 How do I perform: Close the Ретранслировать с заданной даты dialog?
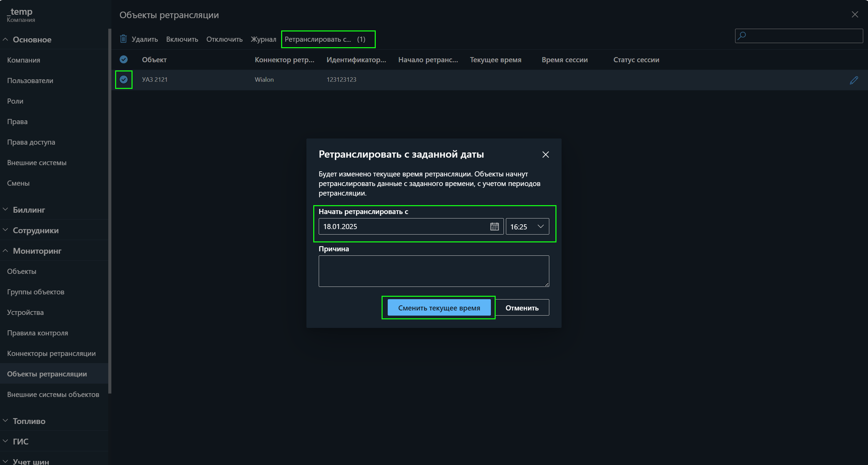click(546, 155)
